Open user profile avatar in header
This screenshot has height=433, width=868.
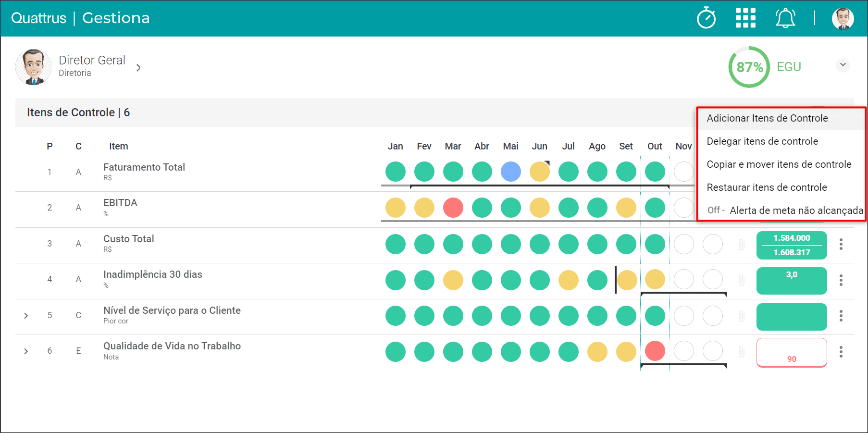pos(843,18)
